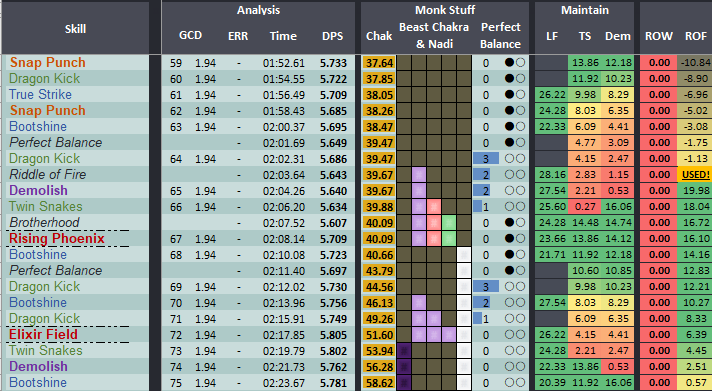Click the ROF value 19.98
Screen dimensions: 712x391
tap(695, 191)
